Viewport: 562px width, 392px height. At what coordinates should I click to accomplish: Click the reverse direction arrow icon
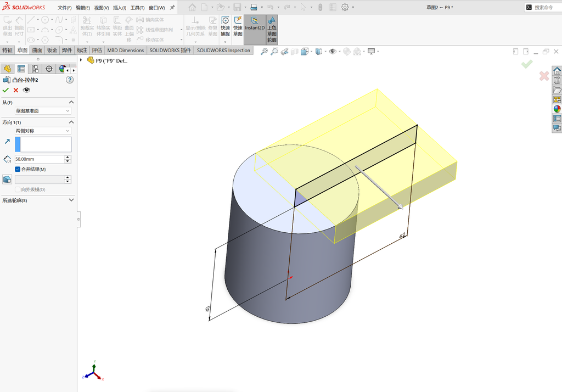point(7,142)
